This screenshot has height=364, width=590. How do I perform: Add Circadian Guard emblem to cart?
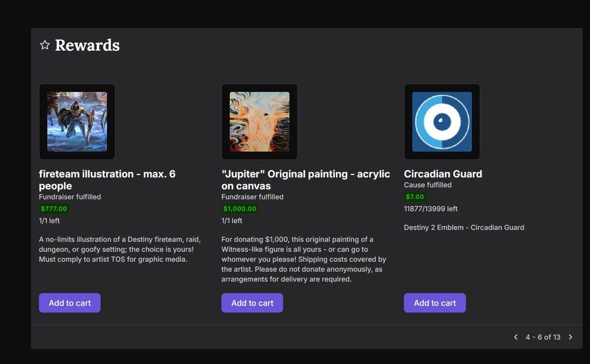435,303
